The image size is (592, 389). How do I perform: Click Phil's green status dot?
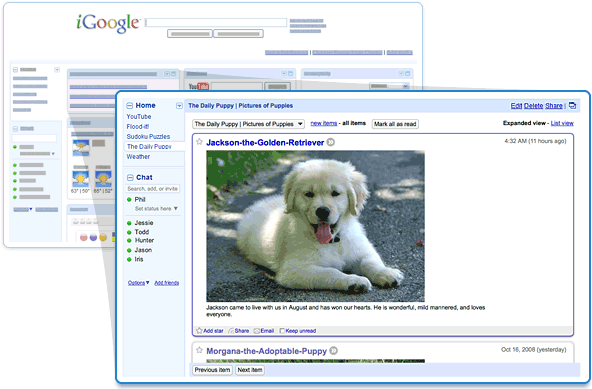[129, 199]
